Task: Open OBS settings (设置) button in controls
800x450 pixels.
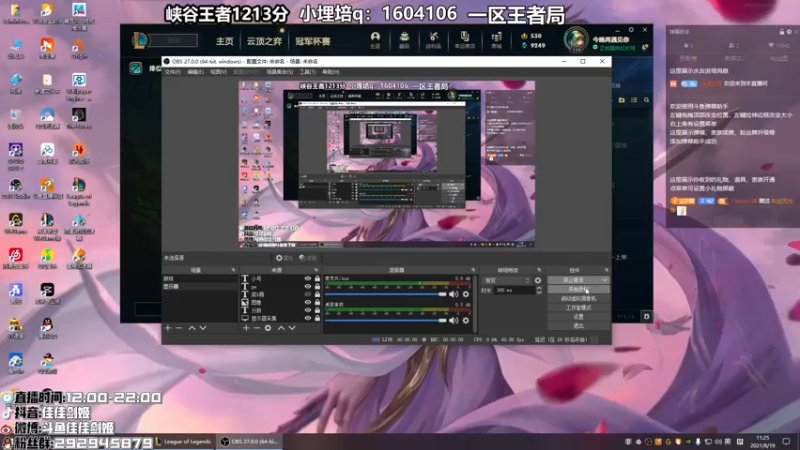Action: tap(578, 317)
